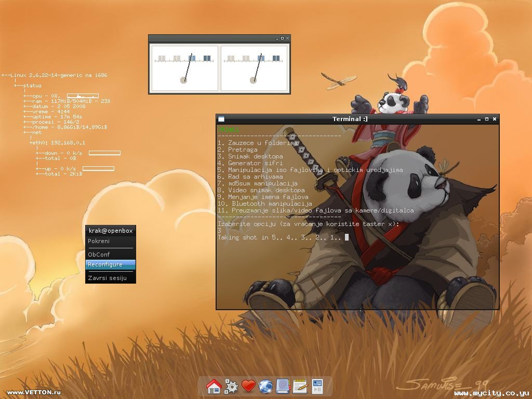
Task: Minimize the Terminal :] window
Action: [479, 119]
